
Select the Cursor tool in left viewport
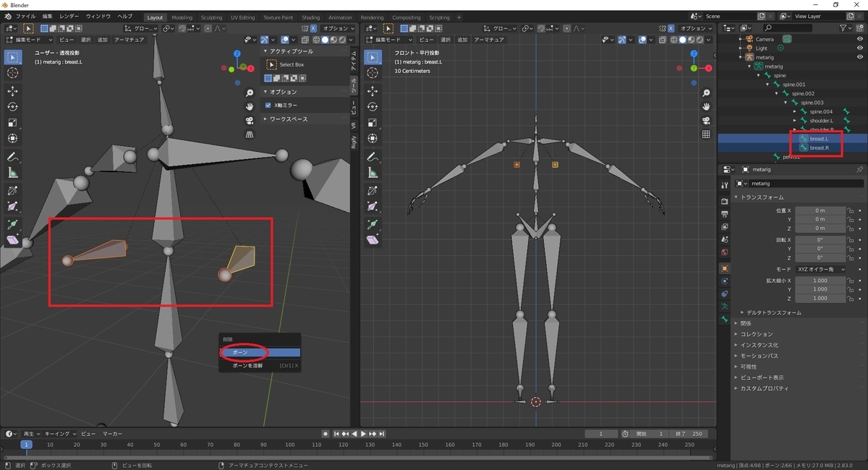(x=13, y=73)
